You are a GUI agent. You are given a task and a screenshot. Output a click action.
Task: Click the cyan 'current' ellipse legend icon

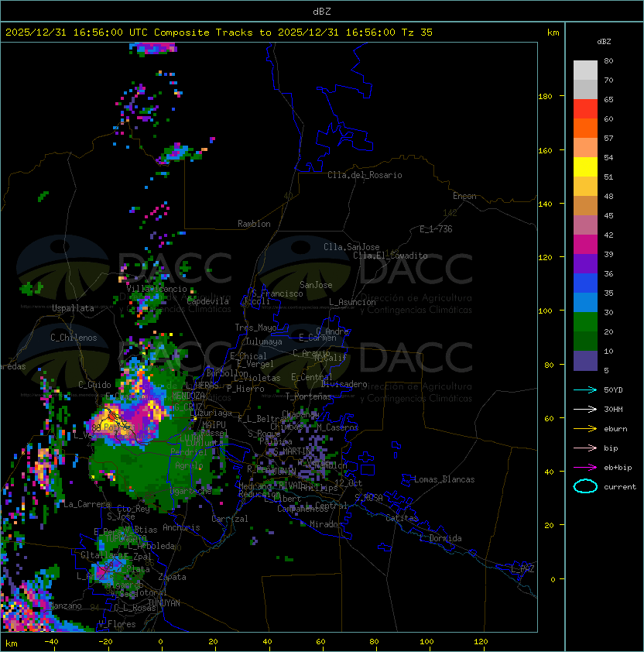(585, 486)
